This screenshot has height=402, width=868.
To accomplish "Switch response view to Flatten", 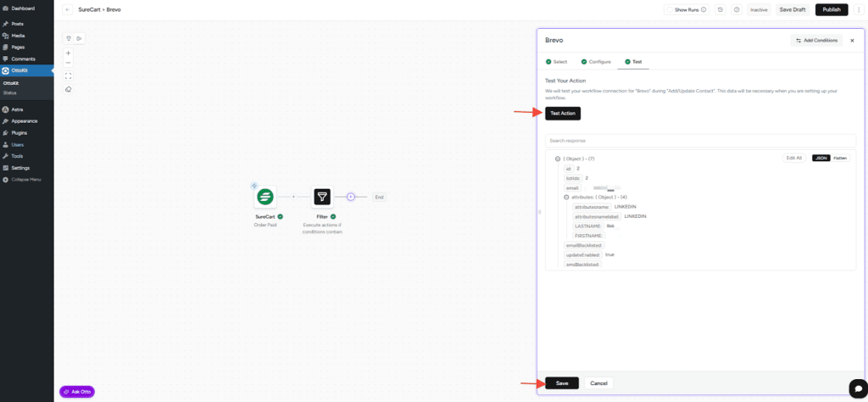I will pos(840,158).
